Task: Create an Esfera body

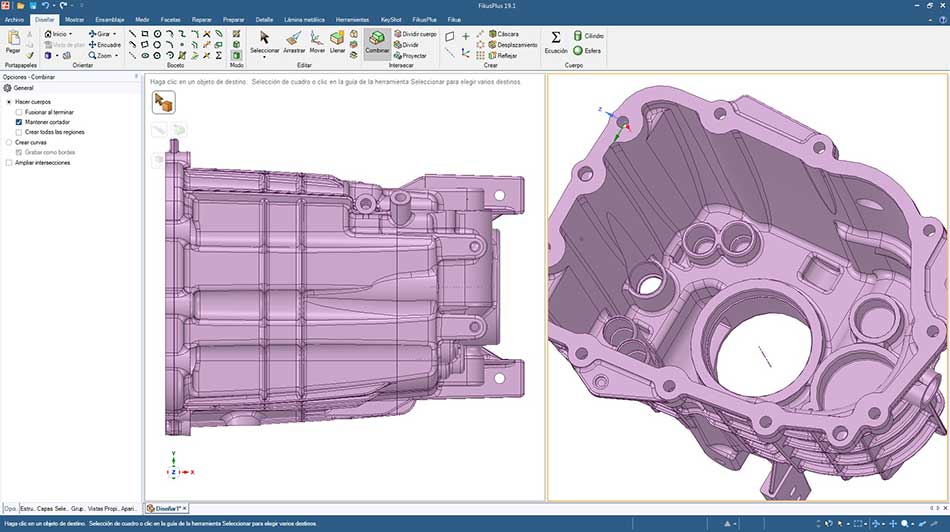Action: pos(588,50)
